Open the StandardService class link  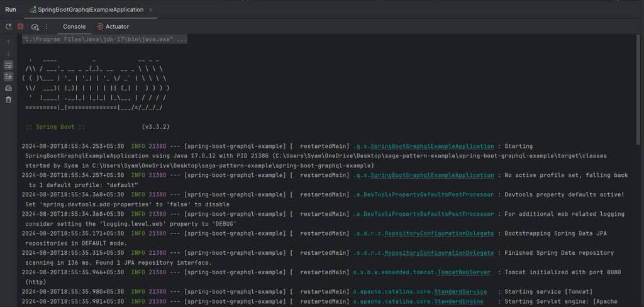pyautogui.click(x=460, y=292)
